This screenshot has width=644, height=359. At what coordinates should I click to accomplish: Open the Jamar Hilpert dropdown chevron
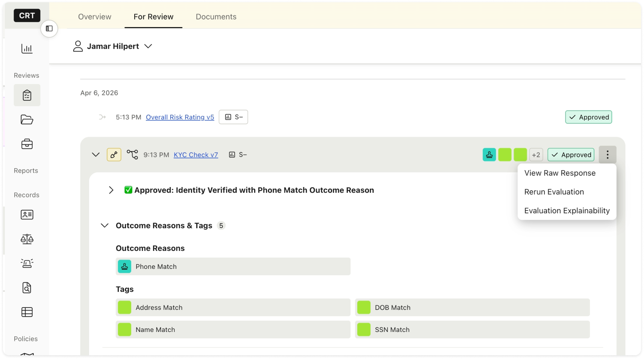pos(148,46)
